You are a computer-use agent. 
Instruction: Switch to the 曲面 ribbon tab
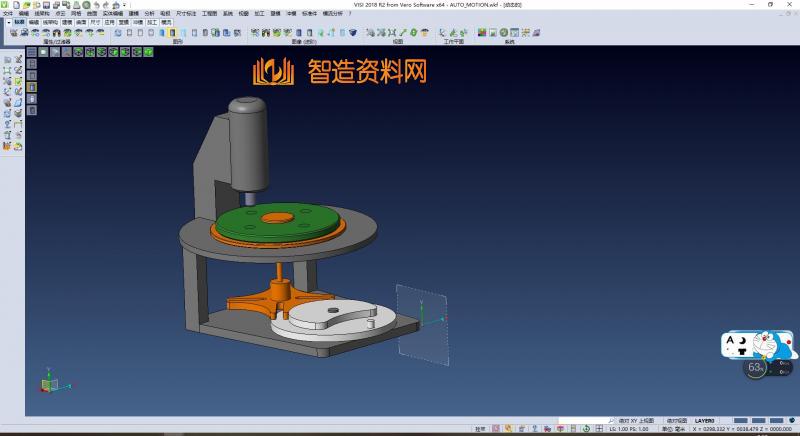(x=81, y=21)
